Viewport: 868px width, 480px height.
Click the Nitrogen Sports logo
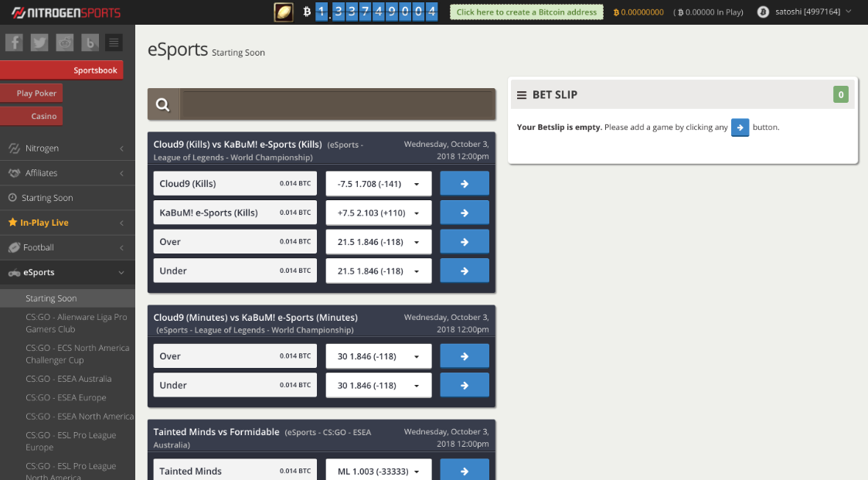click(x=66, y=12)
